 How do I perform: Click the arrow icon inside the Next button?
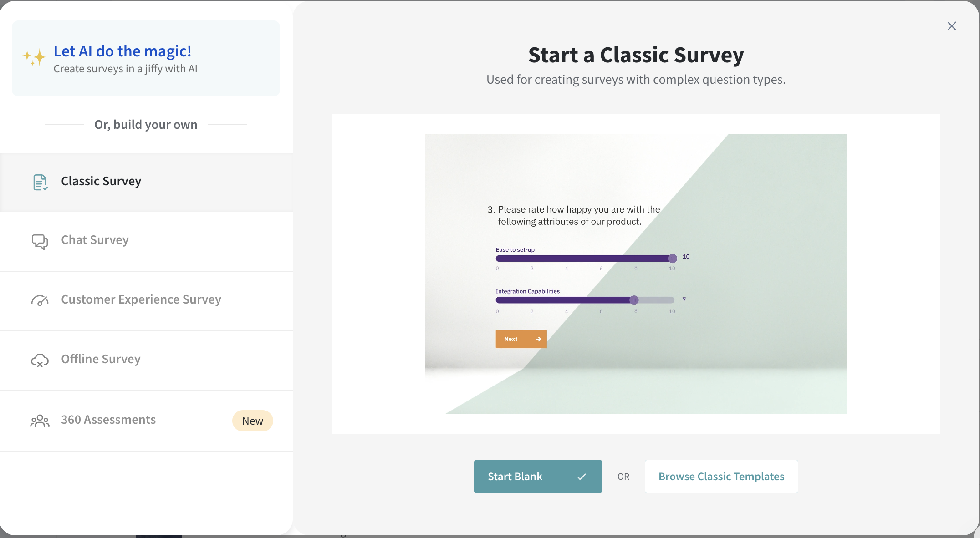click(x=538, y=339)
